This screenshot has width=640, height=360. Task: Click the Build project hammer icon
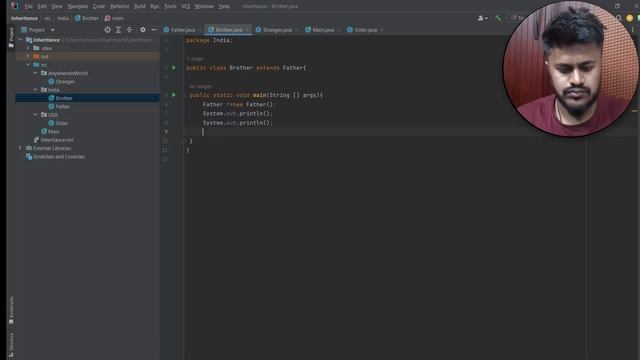point(498,18)
